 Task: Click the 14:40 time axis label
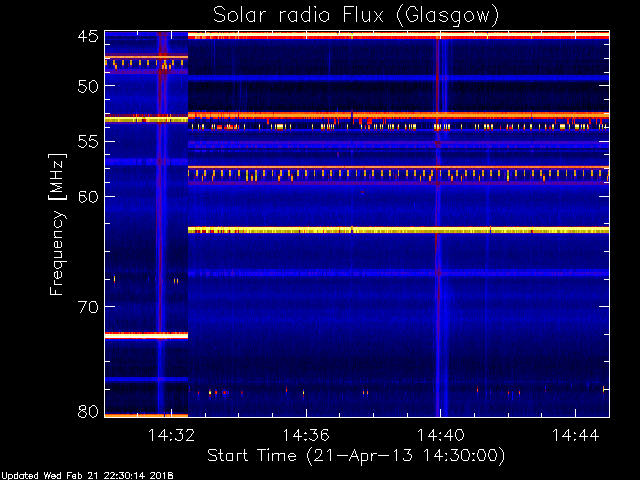(x=440, y=435)
